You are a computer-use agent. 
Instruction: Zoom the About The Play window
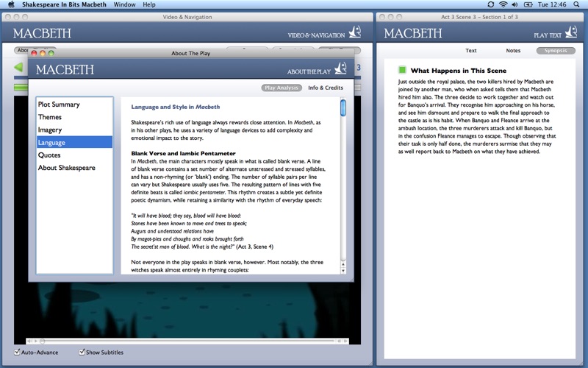click(51, 53)
